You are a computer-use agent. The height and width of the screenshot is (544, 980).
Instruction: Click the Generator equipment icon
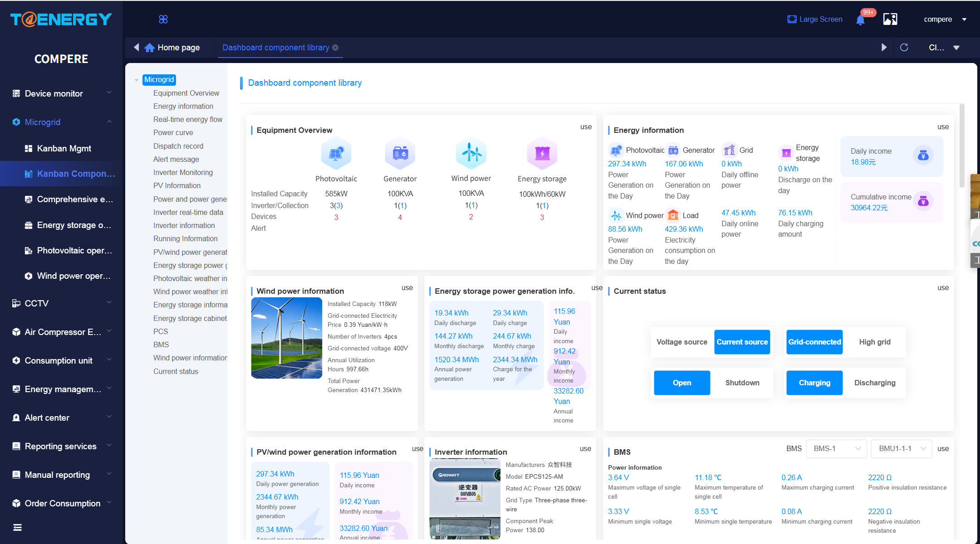[400, 153]
